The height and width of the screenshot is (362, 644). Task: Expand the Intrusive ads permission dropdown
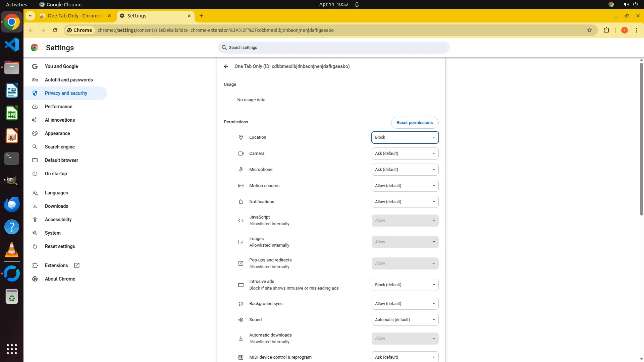(405, 285)
